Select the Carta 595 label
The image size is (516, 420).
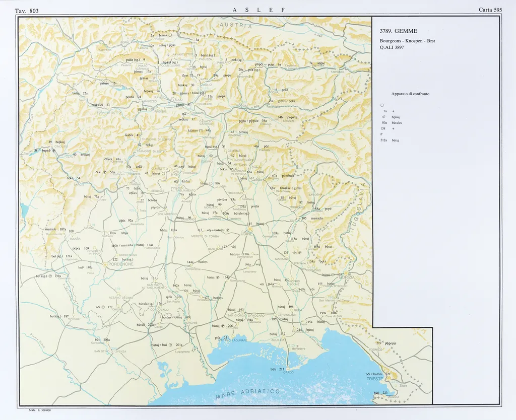(490, 10)
